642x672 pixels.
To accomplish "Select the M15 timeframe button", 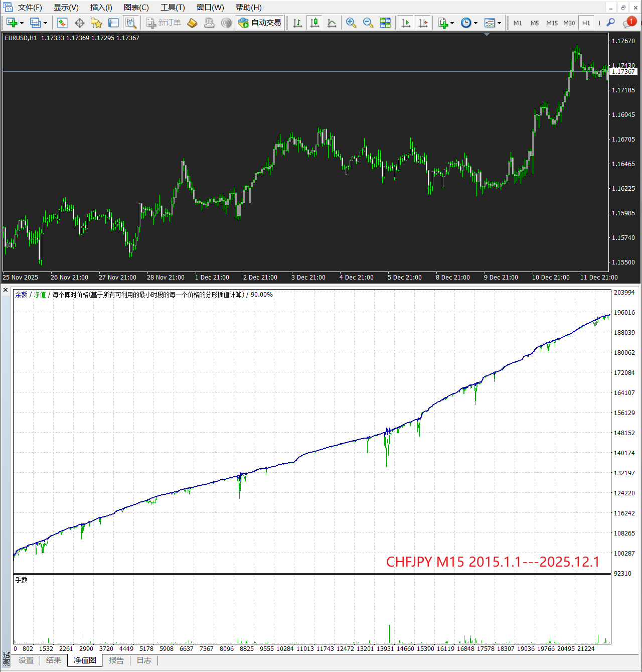I will click(x=552, y=23).
